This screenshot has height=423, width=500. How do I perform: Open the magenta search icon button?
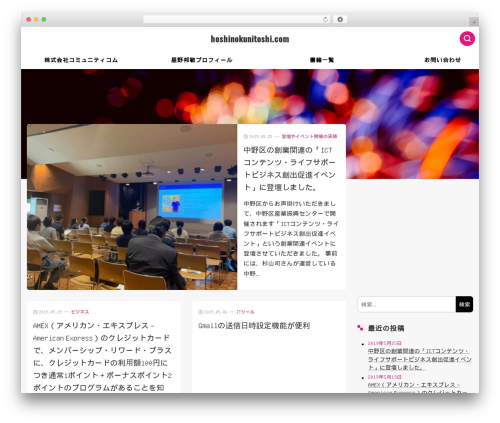click(467, 39)
